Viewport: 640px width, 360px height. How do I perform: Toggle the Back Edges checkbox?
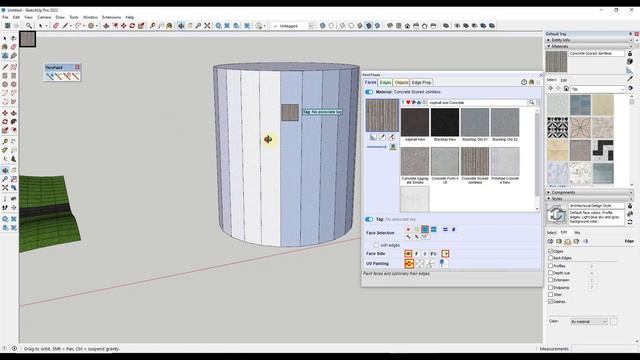click(550, 258)
